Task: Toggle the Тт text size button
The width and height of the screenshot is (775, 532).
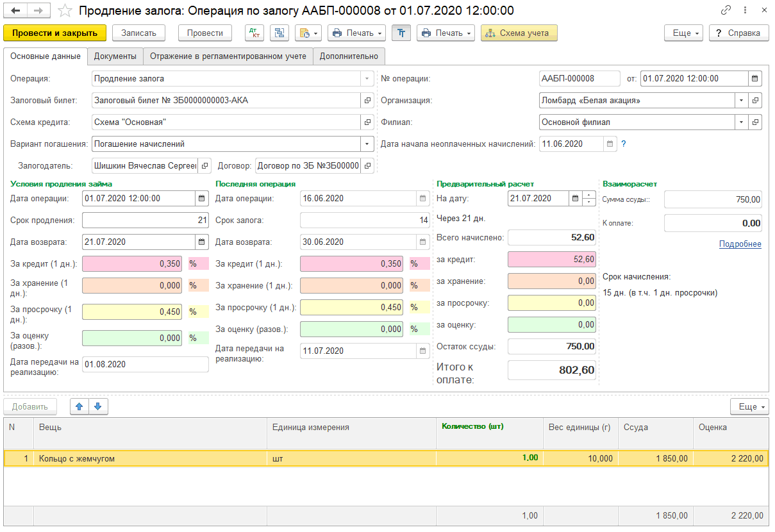Action: point(401,33)
